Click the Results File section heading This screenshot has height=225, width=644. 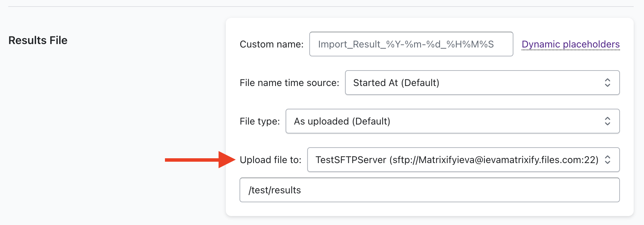point(38,40)
